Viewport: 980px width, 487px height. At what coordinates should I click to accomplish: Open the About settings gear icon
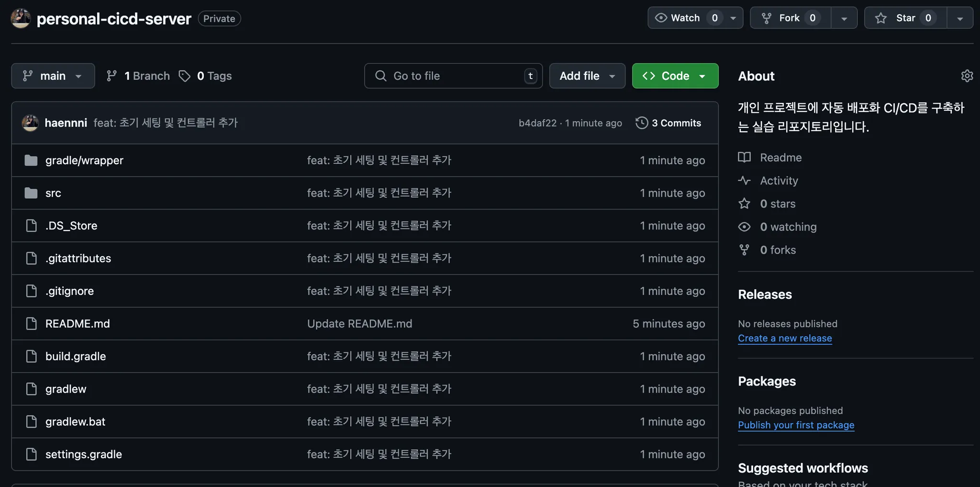coord(967,76)
